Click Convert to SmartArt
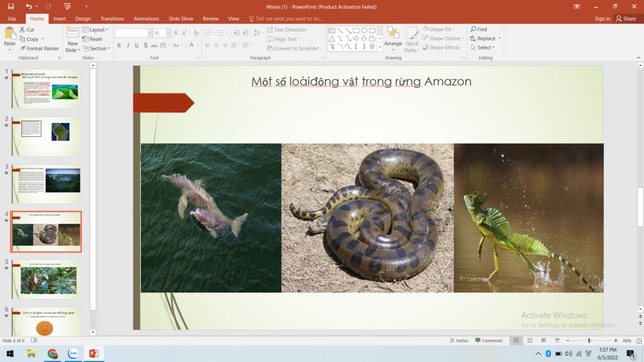Image resolution: width=644 pixels, height=362 pixels. point(293,48)
